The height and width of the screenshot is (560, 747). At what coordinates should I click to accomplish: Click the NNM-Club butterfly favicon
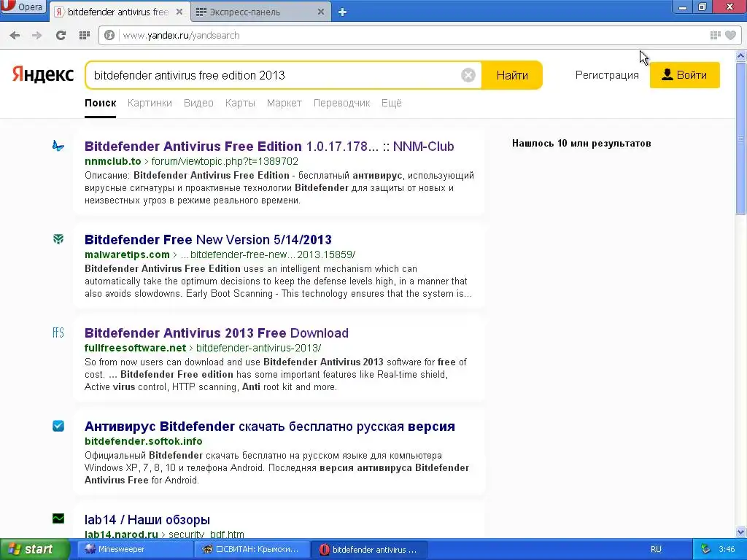coord(58,146)
